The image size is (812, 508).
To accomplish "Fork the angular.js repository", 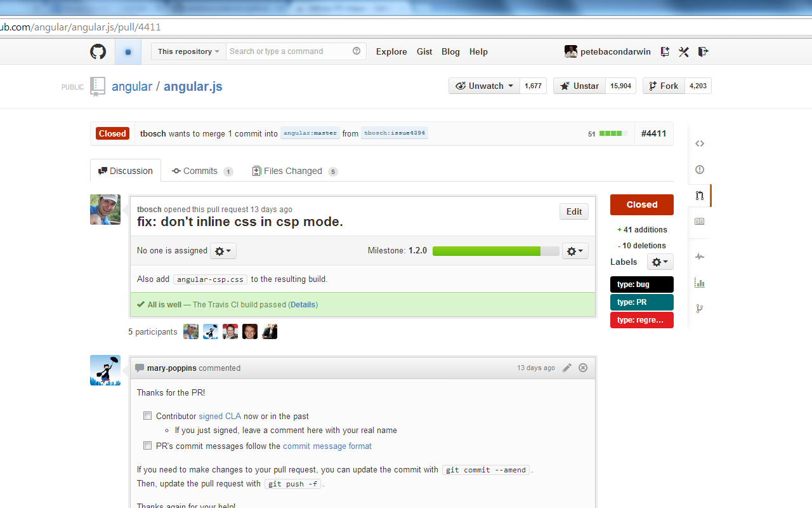I will point(664,86).
